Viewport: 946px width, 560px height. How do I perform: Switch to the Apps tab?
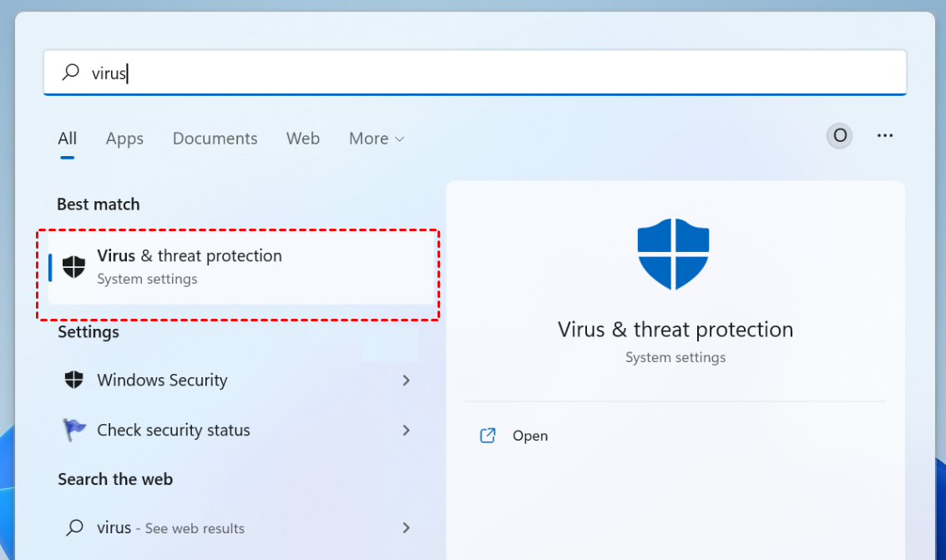coord(124,139)
